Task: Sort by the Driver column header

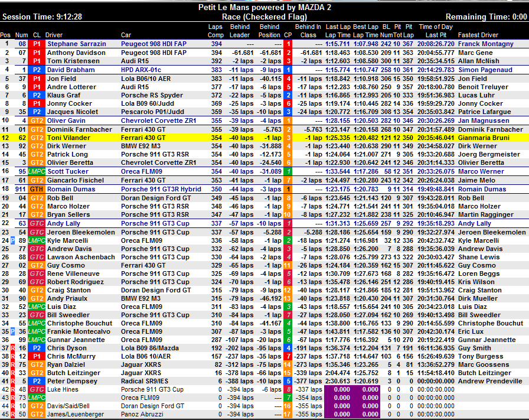Action: pyautogui.click(x=54, y=35)
